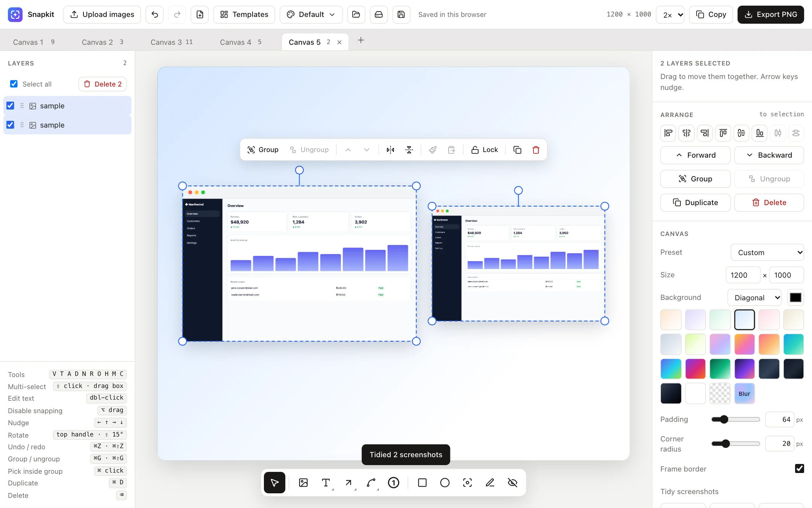The height and width of the screenshot is (508, 812).
Task: Select the text tool
Action: tap(326, 482)
